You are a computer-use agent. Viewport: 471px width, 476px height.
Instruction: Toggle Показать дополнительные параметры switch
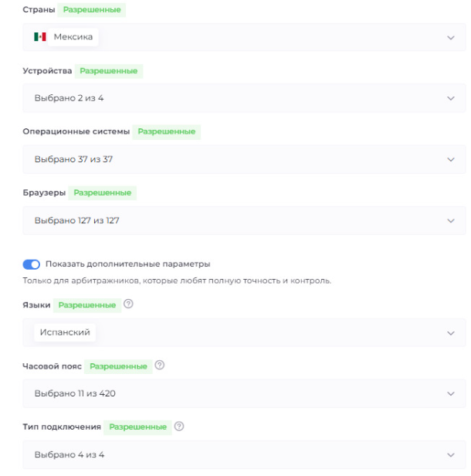pos(32,263)
